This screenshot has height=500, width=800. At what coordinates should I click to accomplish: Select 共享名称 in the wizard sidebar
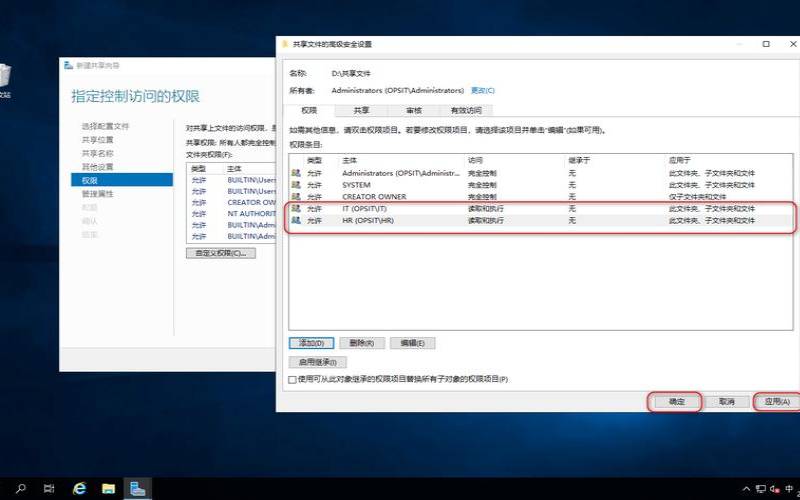(97, 153)
